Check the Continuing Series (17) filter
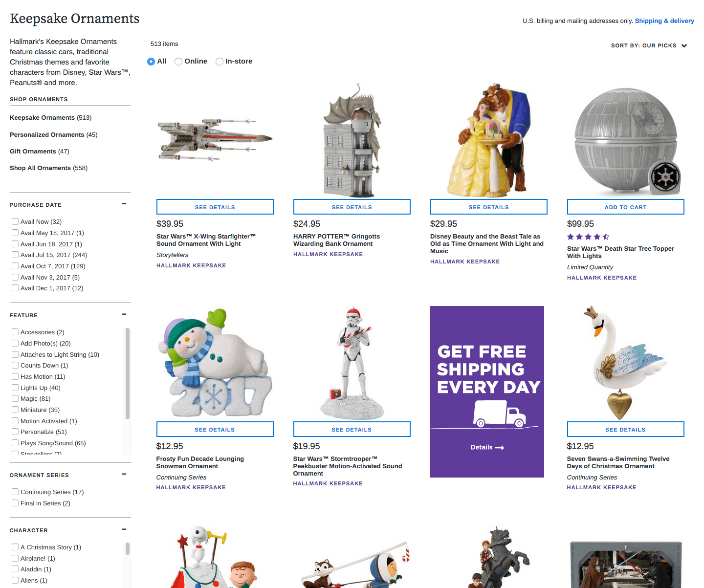Screen dimensions: 704x588 tap(15, 492)
